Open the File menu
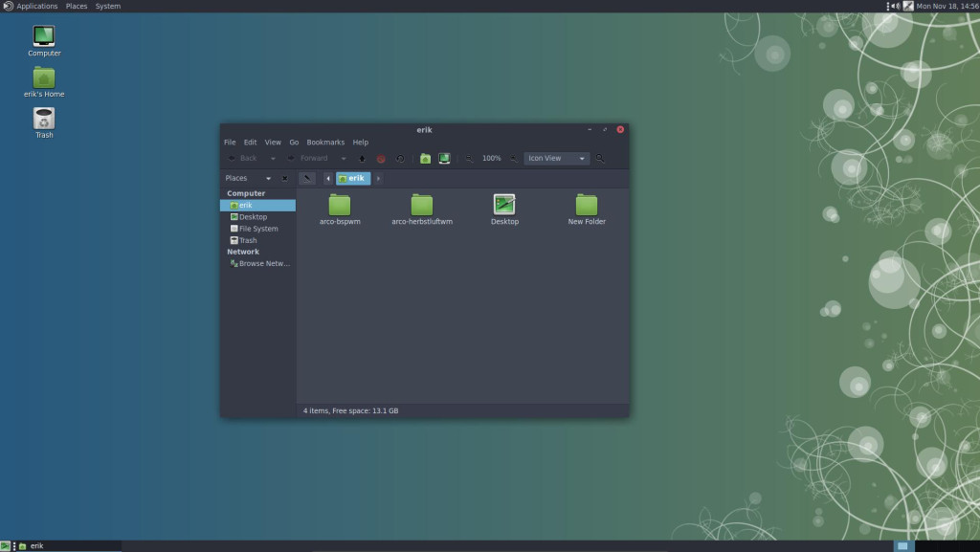The height and width of the screenshot is (552, 980). click(230, 143)
